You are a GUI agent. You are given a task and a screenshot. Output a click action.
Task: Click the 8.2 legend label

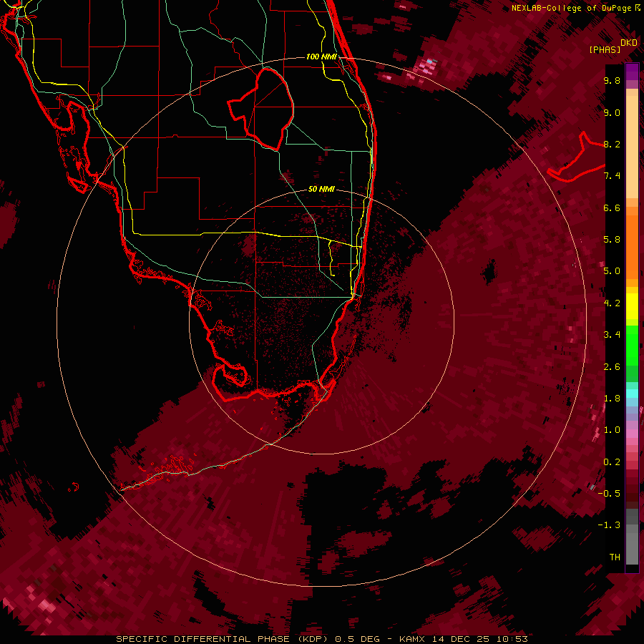[612, 144]
